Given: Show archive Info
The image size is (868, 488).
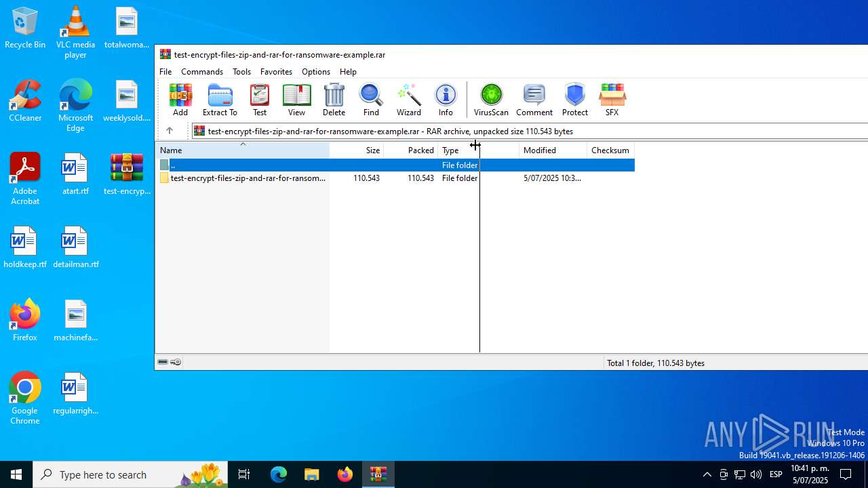Looking at the screenshot, I should [x=446, y=100].
